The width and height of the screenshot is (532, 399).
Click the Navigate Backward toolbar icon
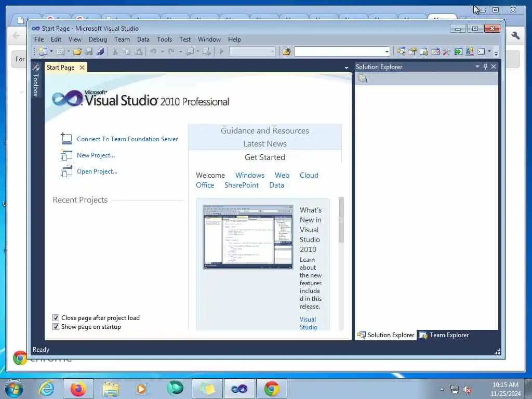(190, 51)
